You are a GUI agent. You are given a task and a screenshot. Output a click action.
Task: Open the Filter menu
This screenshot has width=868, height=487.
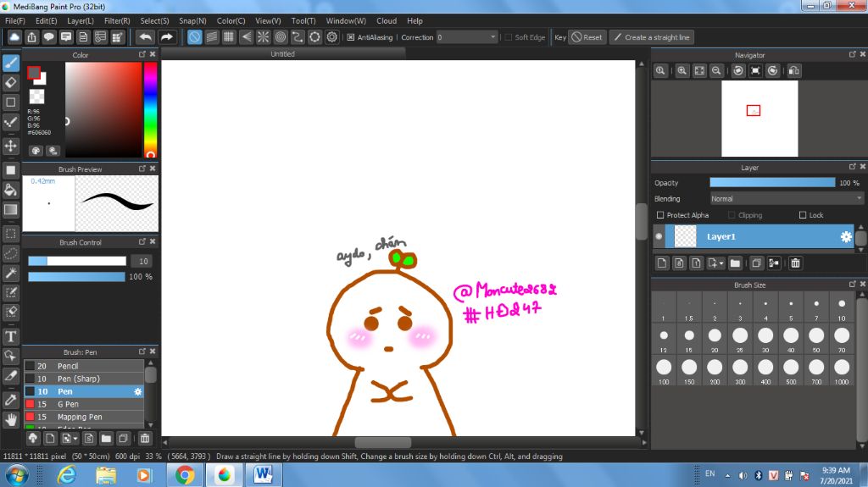tap(117, 20)
